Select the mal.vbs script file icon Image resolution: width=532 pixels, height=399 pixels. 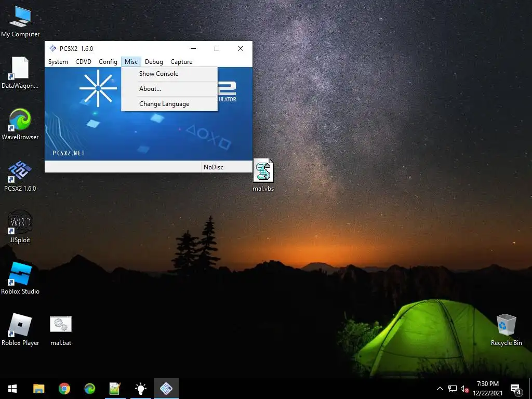263,175
